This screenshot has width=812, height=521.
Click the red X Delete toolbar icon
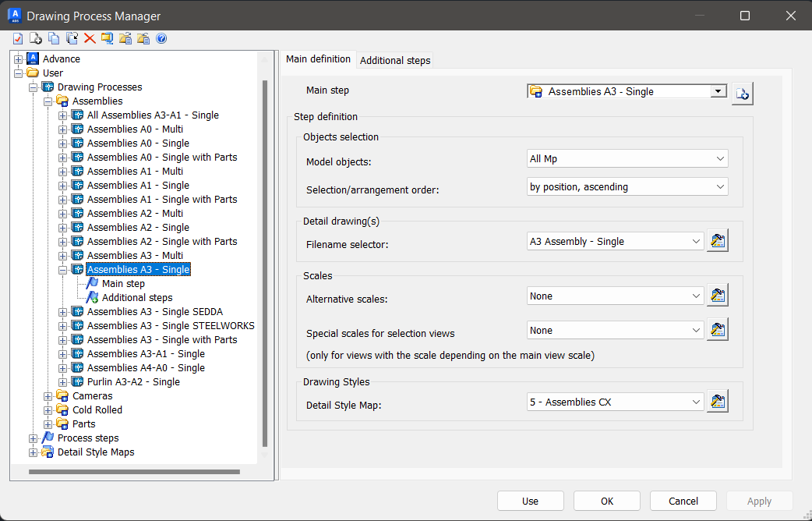[x=90, y=38]
